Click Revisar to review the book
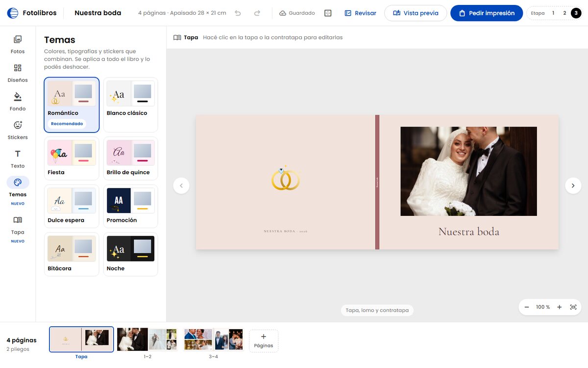This screenshot has width=588, height=368. 360,13
